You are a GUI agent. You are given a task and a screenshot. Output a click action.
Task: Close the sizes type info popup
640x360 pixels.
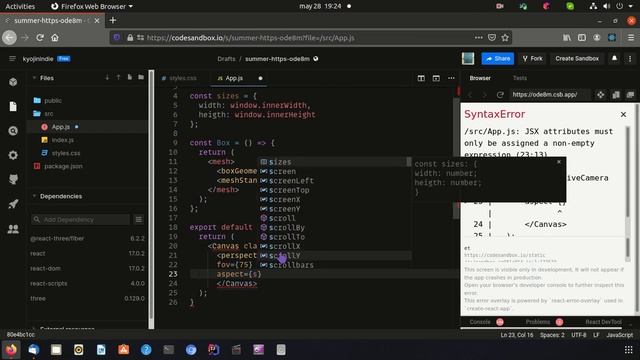pos(559,162)
